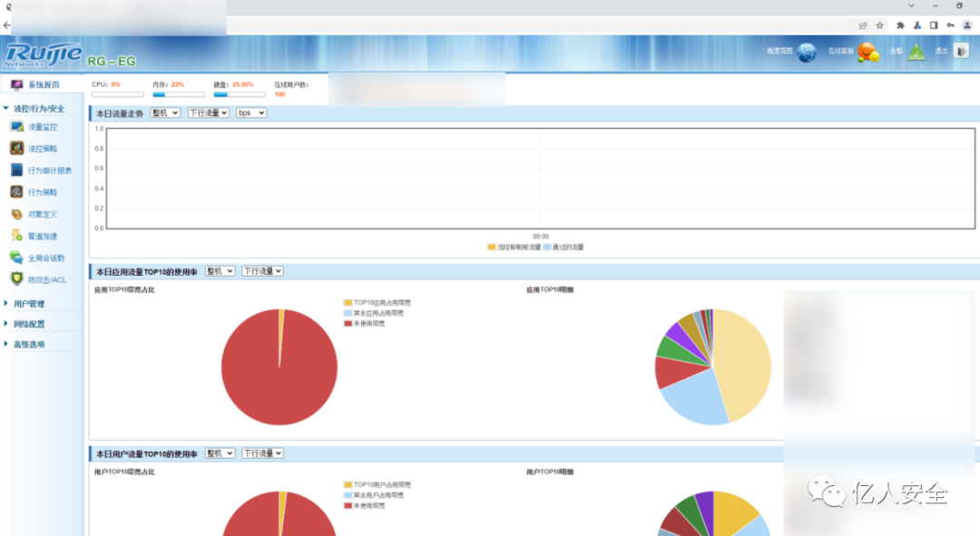Collapse the 流控/行为/安全 menu group
The height and width of the screenshot is (536, 980).
(39, 108)
